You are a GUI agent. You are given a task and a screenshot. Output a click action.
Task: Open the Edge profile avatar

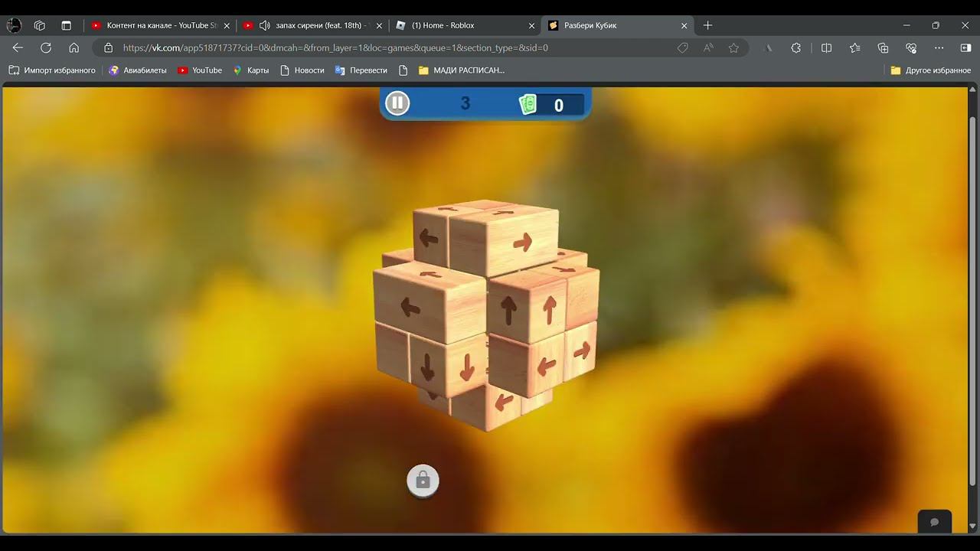pyautogui.click(x=14, y=25)
